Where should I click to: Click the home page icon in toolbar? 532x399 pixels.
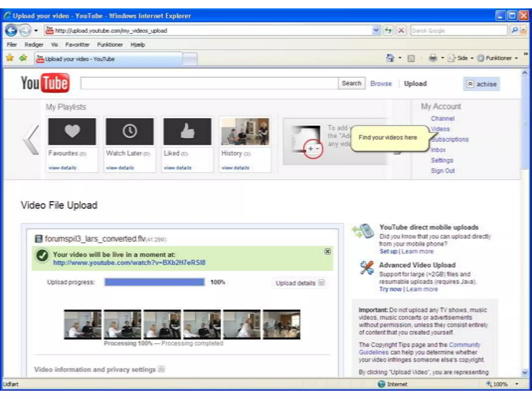[390, 58]
